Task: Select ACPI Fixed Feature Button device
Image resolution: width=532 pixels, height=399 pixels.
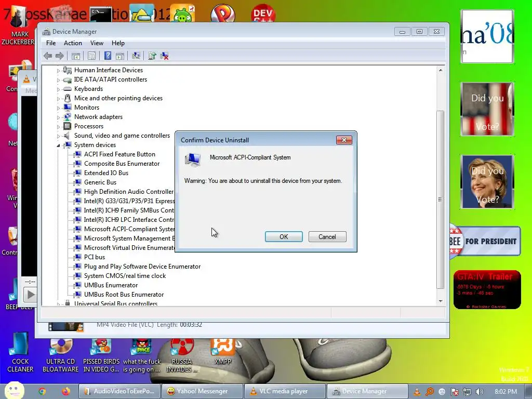Action: pyautogui.click(x=119, y=154)
